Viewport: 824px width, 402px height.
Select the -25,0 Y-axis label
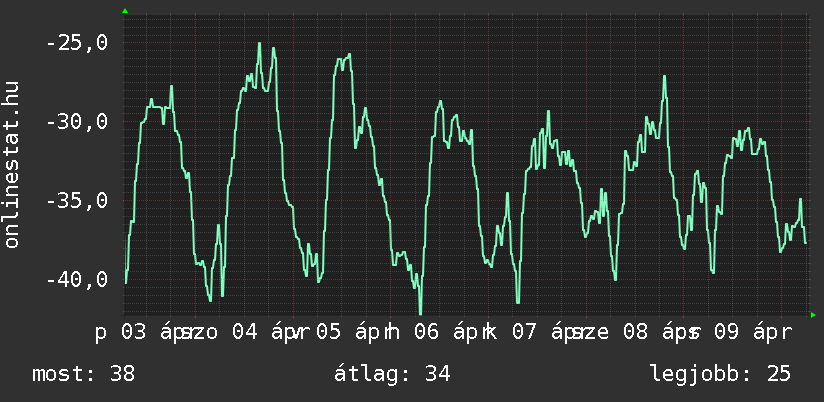coord(77,44)
